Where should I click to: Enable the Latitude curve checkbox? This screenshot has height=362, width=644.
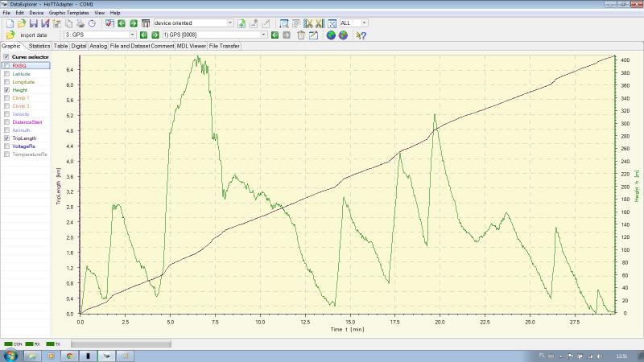pyautogui.click(x=7, y=74)
